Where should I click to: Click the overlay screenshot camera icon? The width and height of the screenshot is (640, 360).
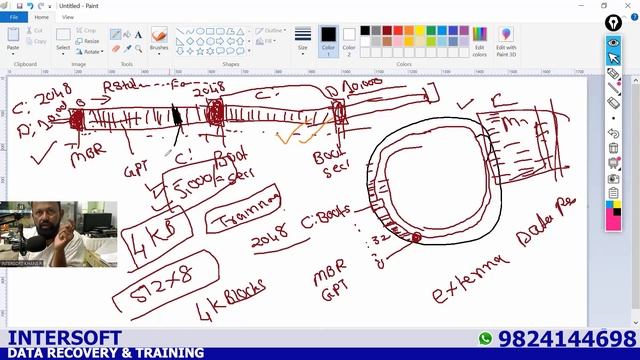tap(613, 178)
